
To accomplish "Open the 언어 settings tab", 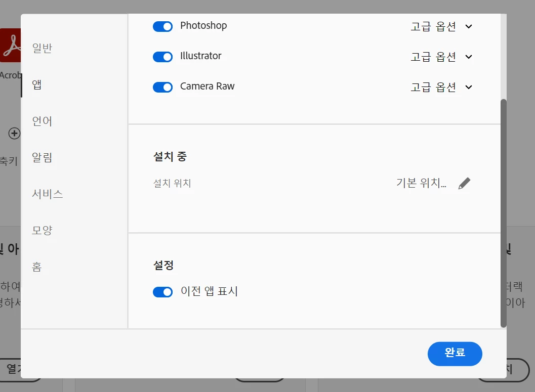I will click(x=42, y=121).
